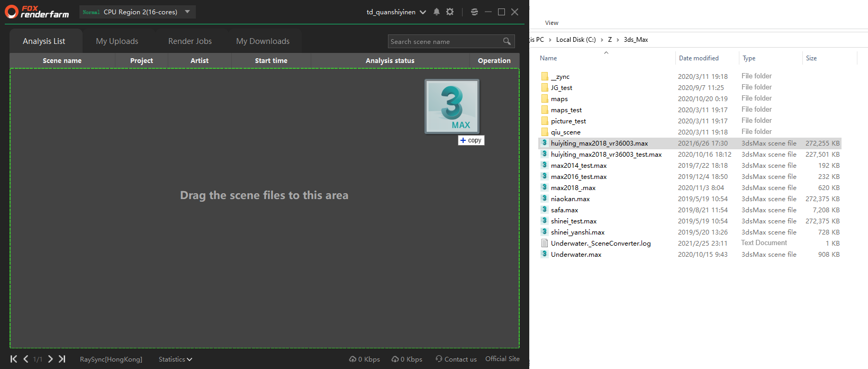Sort by Name column header
The height and width of the screenshot is (369, 868).
(548, 58)
